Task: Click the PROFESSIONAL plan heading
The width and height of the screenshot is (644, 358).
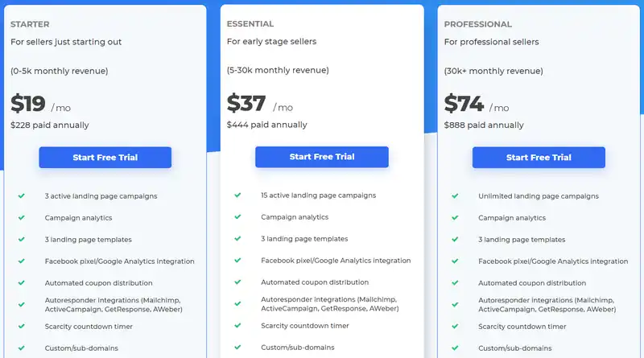Action: click(x=478, y=24)
